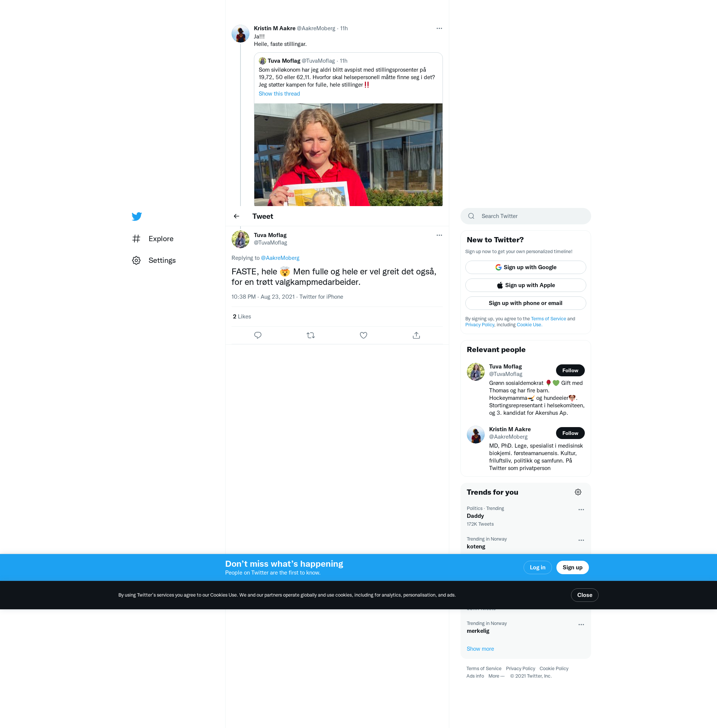The width and height of the screenshot is (717, 728).
Task: Open Kristin M Aakre's avatar in Relevant people
Action: point(476,435)
